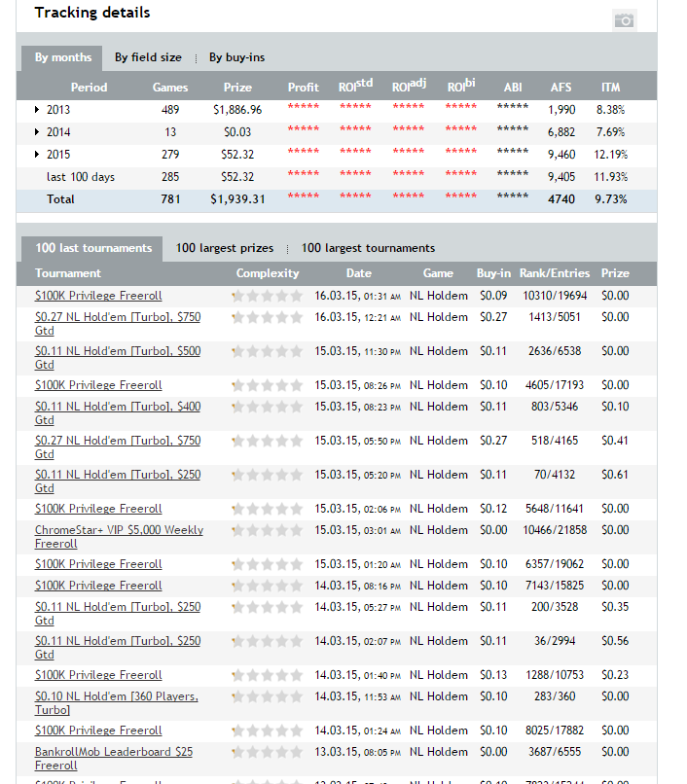Open $100K Privilege Freeroll from 14.03.15 01:40 PM

point(98,675)
